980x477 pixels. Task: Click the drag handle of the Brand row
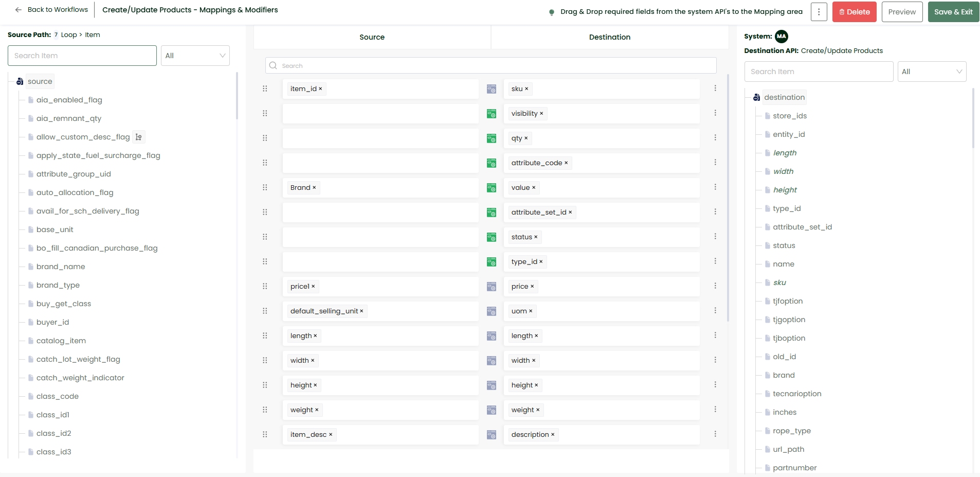tap(265, 187)
